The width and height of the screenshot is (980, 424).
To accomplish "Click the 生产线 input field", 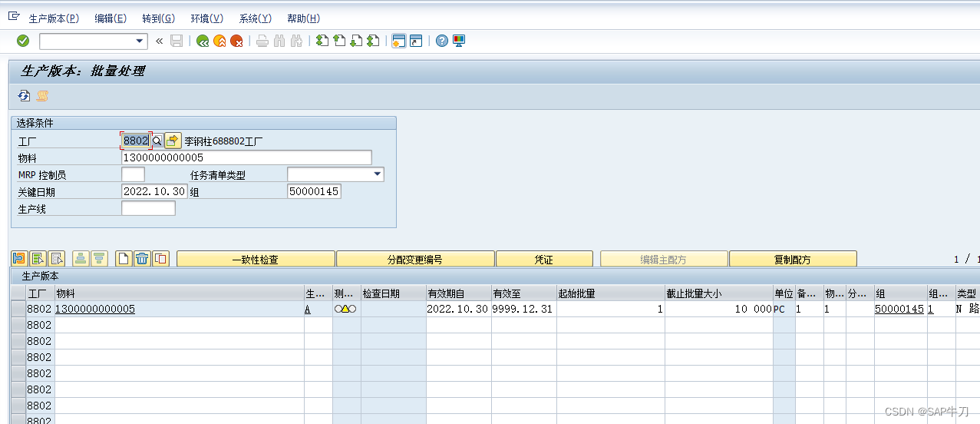I will 148,208.
